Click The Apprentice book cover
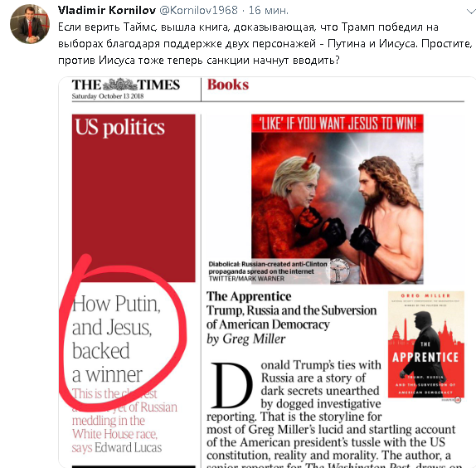 click(x=426, y=344)
